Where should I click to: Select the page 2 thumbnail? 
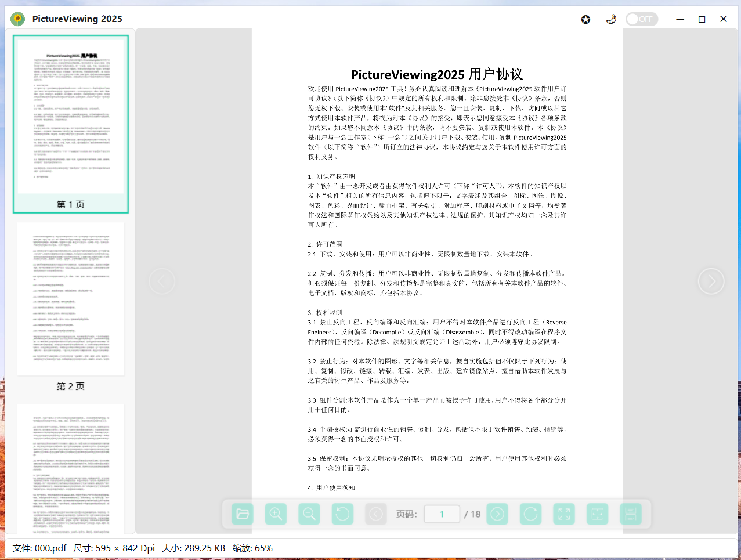(x=71, y=299)
